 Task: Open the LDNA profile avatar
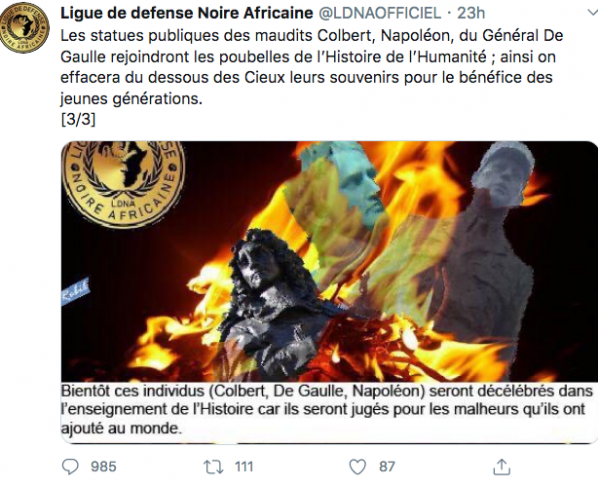(x=24, y=27)
